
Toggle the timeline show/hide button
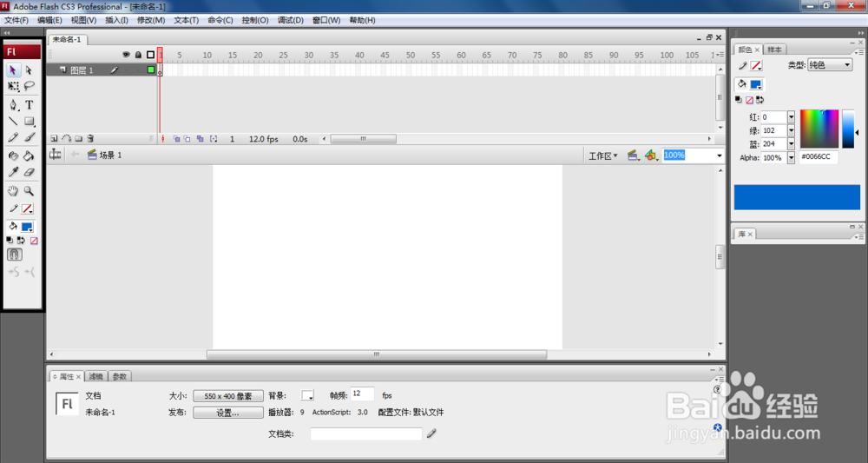[x=56, y=155]
